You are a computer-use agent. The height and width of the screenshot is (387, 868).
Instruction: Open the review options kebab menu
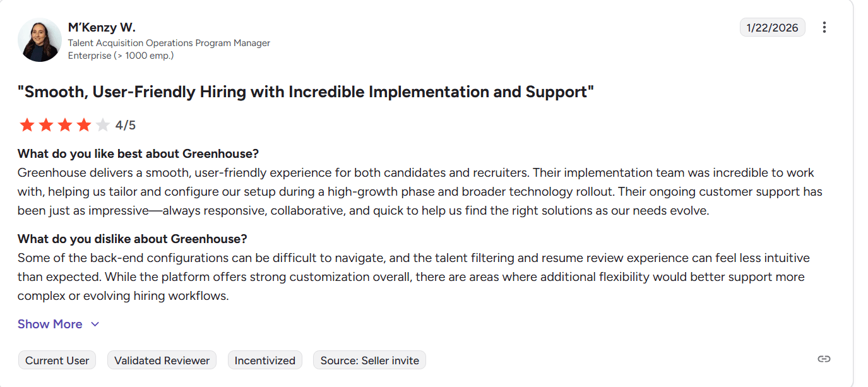pyautogui.click(x=825, y=27)
